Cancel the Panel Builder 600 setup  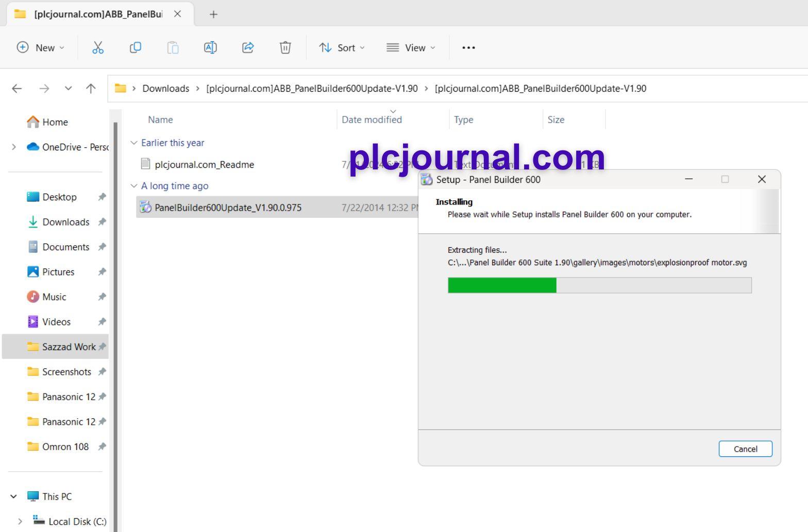point(745,449)
